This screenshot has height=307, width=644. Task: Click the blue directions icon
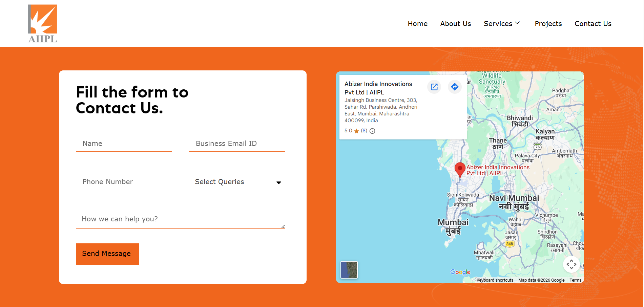[455, 87]
